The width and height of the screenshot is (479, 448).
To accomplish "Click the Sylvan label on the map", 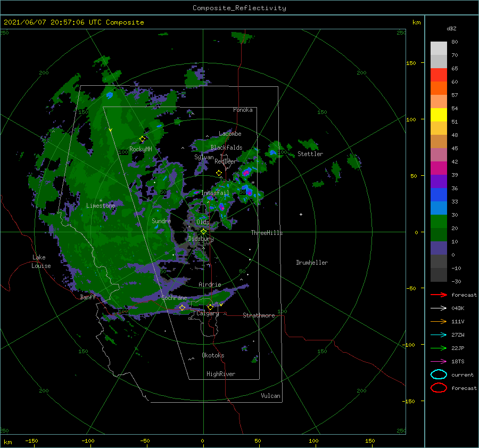I will point(204,157).
